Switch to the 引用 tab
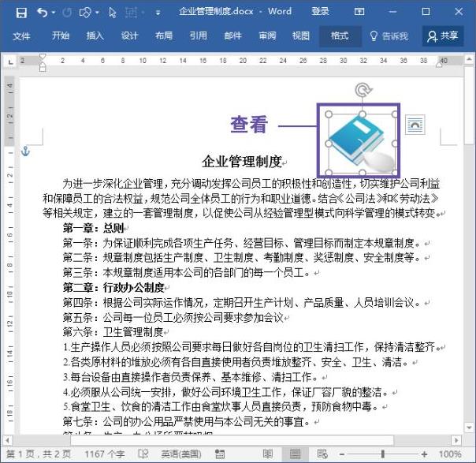 199,35
